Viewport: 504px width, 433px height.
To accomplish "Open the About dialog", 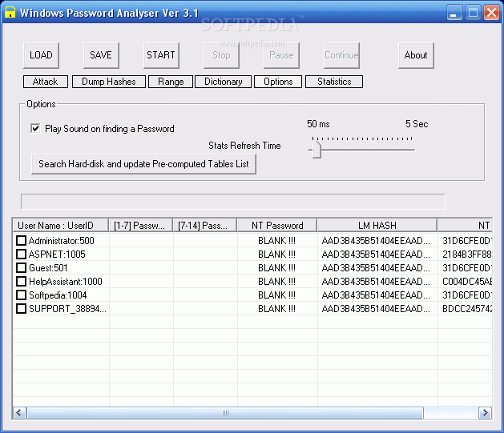I will coord(416,55).
